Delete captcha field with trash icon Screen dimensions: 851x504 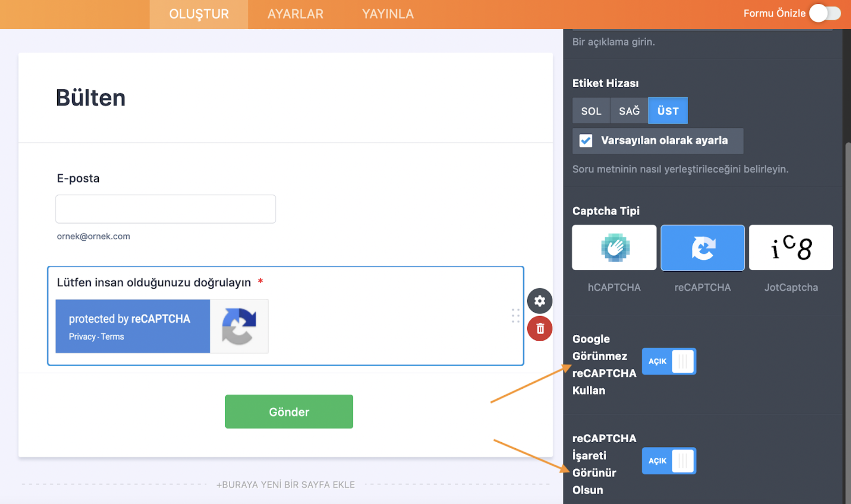click(x=539, y=328)
